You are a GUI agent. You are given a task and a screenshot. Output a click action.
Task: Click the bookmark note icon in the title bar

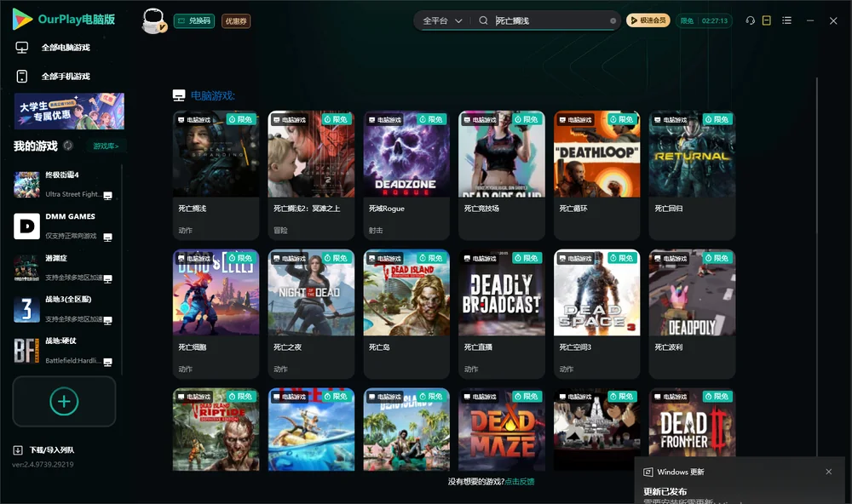tap(767, 20)
